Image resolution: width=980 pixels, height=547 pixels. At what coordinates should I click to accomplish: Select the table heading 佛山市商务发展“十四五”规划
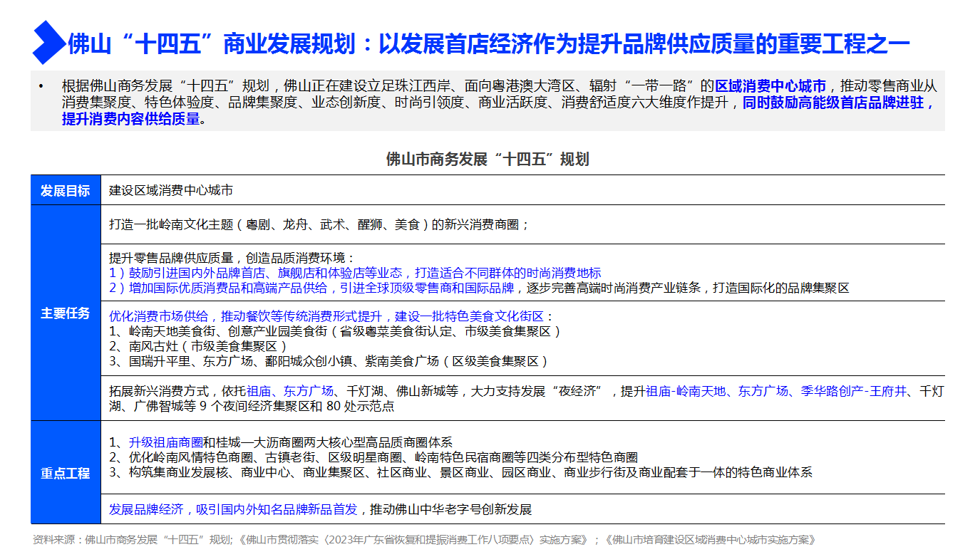coord(488,159)
